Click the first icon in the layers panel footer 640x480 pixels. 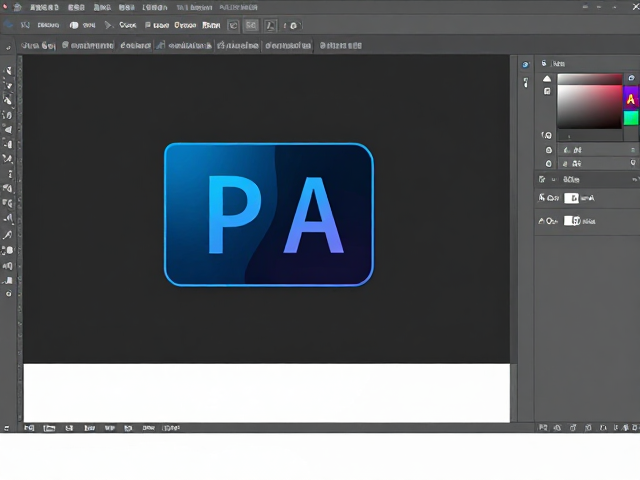542,427
